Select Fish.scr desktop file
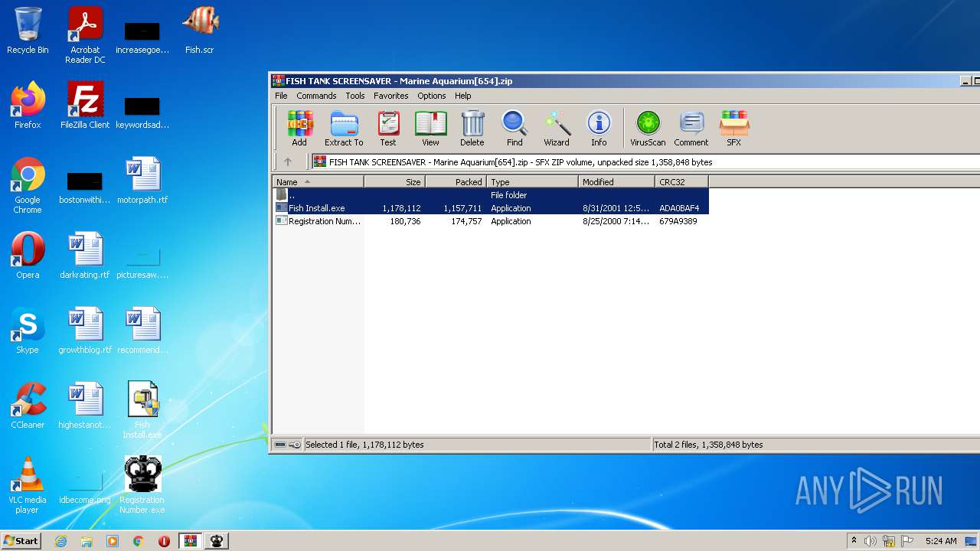This screenshot has width=980, height=551. (x=200, y=31)
